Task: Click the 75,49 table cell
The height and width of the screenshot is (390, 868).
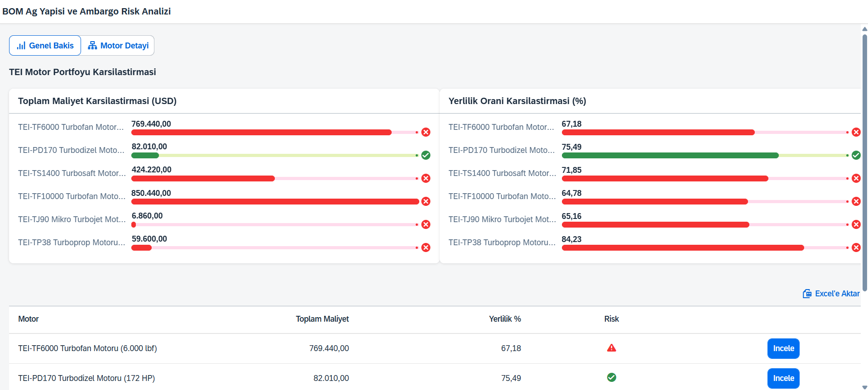Action: point(511,378)
